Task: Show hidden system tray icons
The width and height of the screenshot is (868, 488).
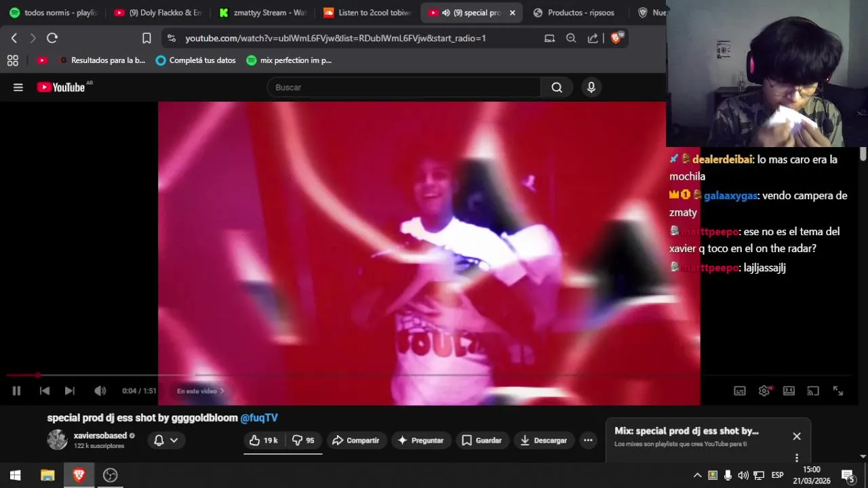Action: [x=697, y=476]
